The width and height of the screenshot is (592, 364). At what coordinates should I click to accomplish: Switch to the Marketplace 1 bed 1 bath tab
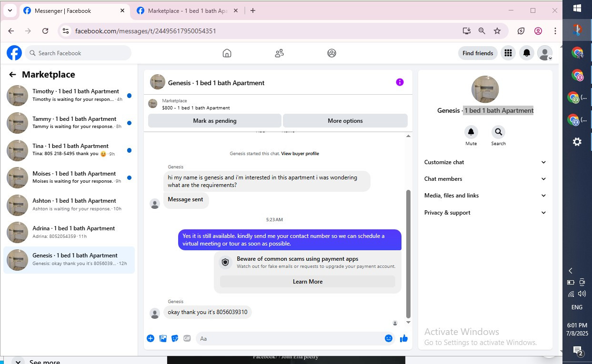pyautogui.click(x=187, y=10)
